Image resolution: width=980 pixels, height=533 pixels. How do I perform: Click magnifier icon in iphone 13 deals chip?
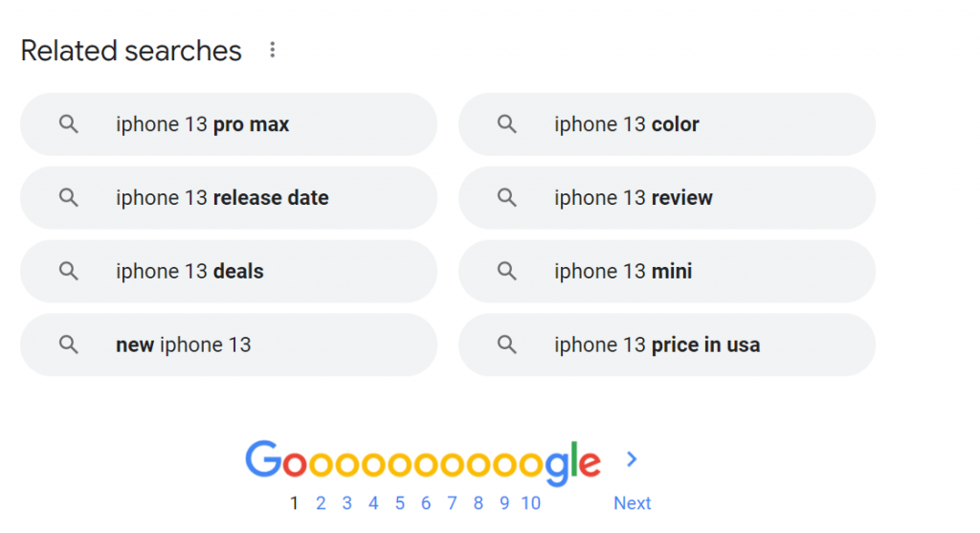point(69,271)
